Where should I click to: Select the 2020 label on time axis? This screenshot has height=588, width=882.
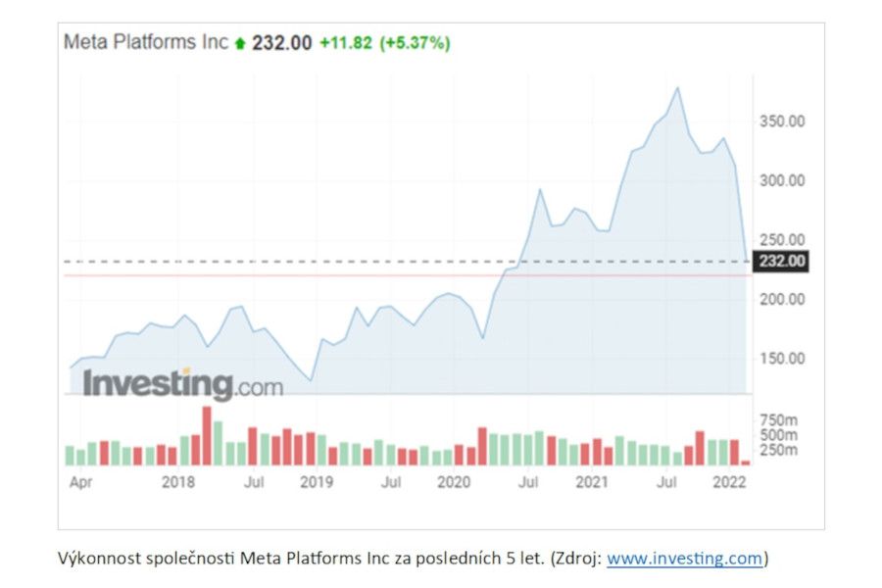click(x=454, y=482)
